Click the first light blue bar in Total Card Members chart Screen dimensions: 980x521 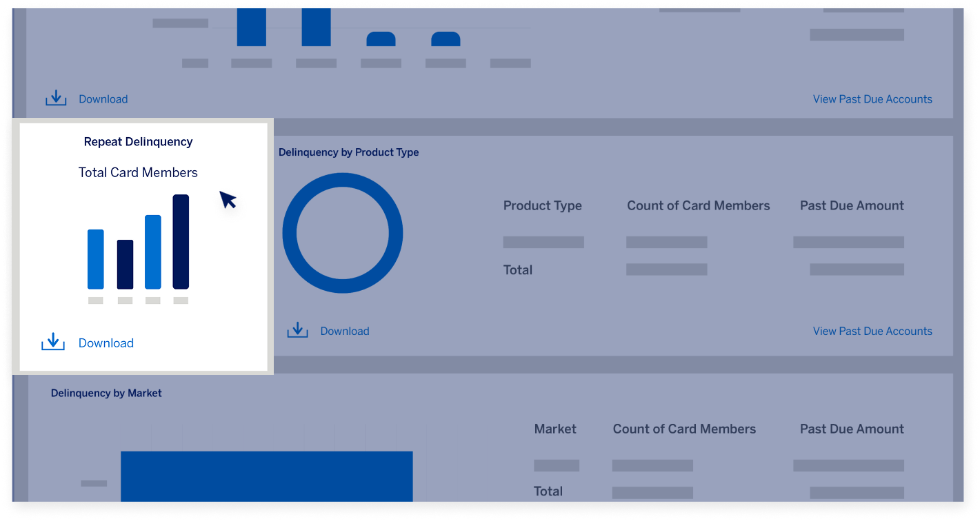click(94, 258)
